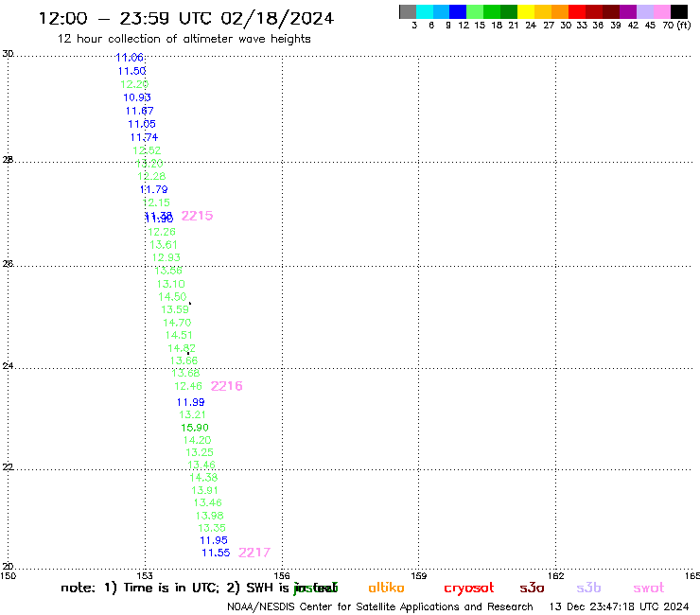Select the wave height reading 11.05

pyautogui.click(x=142, y=124)
